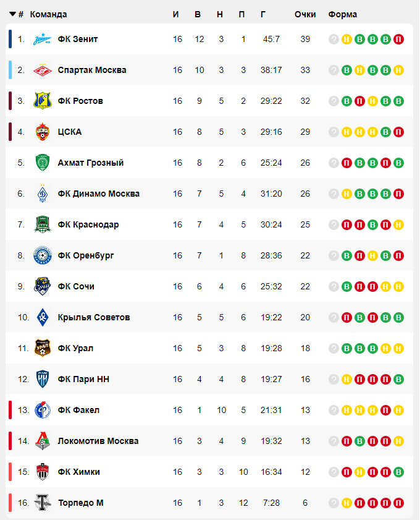This screenshot has width=420, height=520.
Task: Open the Крылья Советов team link
Action: 94,317
